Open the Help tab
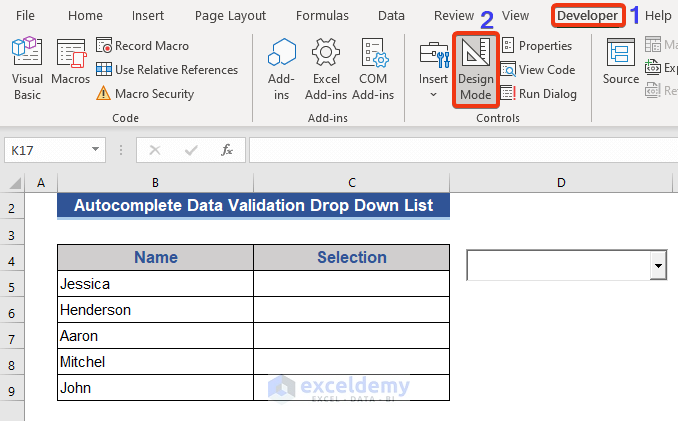This screenshot has height=421, width=678. [658, 16]
